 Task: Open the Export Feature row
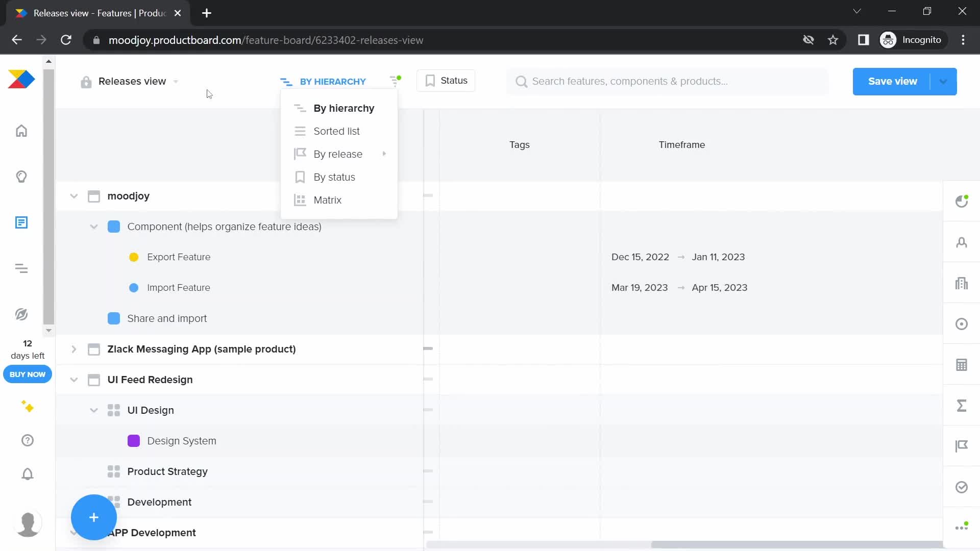click(x=179, y=257)
